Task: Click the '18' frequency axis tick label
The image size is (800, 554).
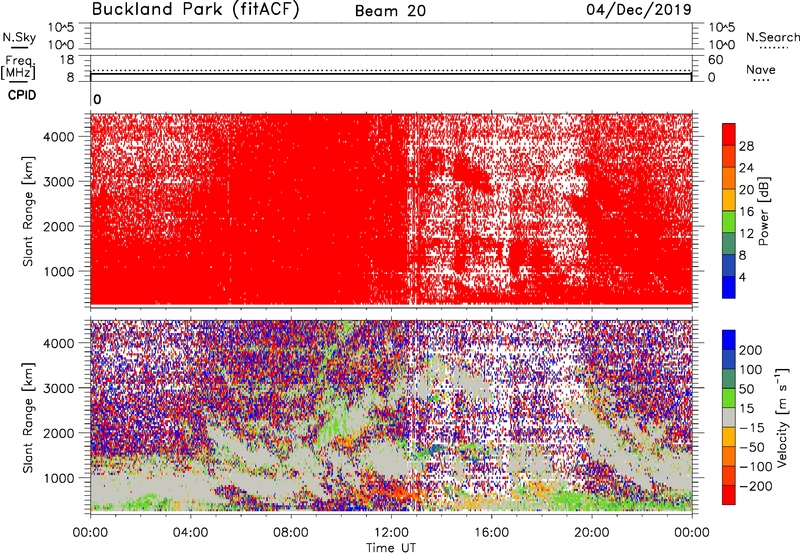Action: pos(66,60)
